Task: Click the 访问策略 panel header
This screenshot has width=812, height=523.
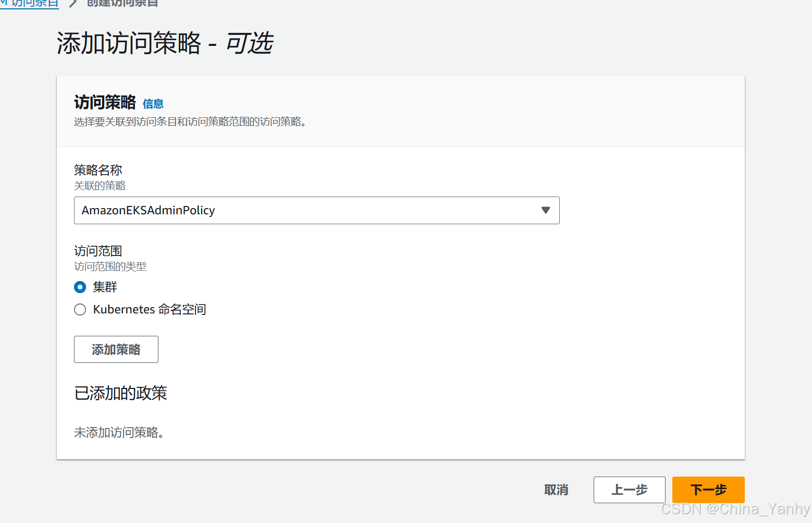Action: coord(104,102)
